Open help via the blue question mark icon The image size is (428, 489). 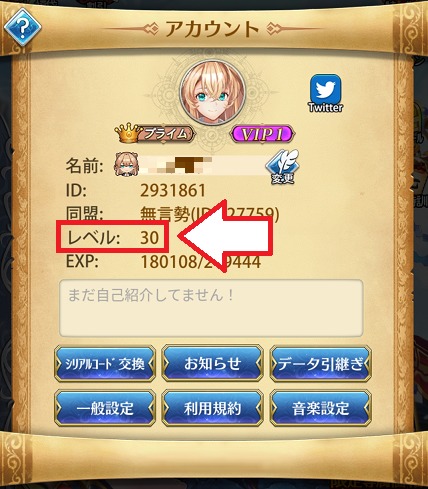click(x=22, y=27)
